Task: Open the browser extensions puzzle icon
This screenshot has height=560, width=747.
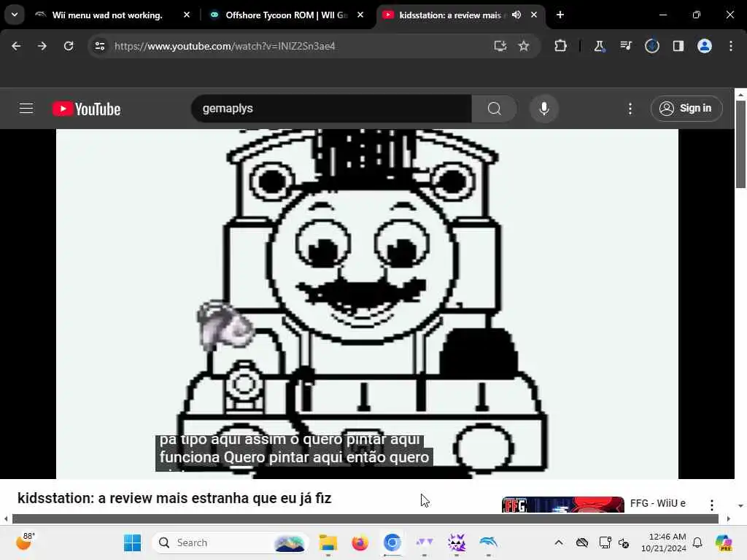Action: [x=561, y=46]
